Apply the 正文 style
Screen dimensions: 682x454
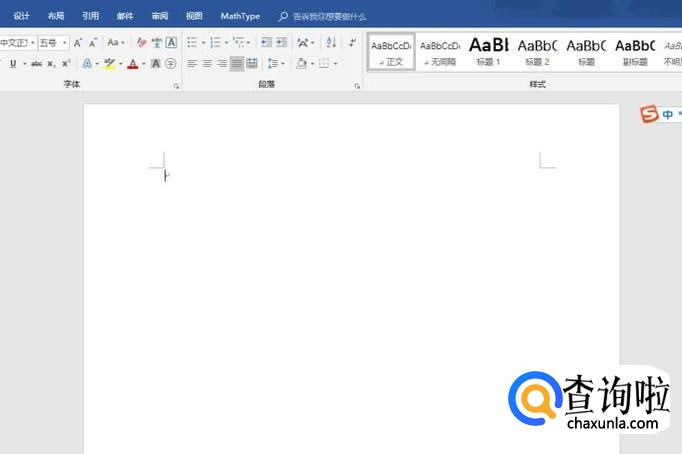391,52
